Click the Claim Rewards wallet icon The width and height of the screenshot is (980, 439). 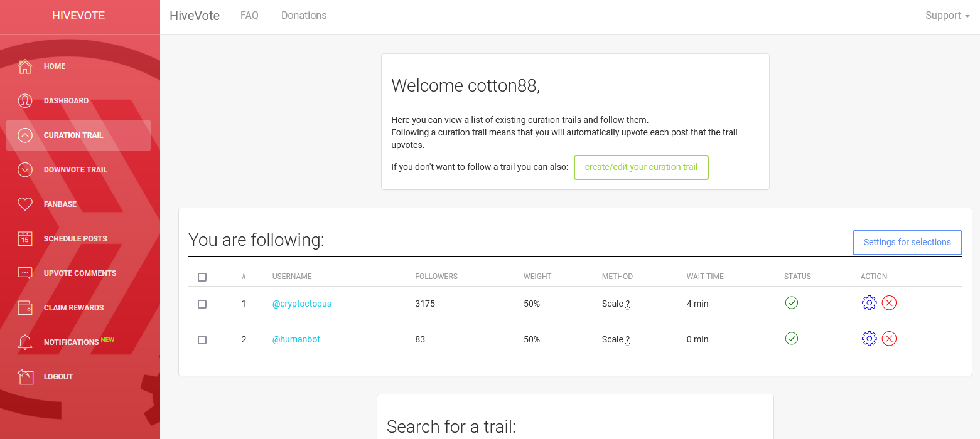[25, 308]
